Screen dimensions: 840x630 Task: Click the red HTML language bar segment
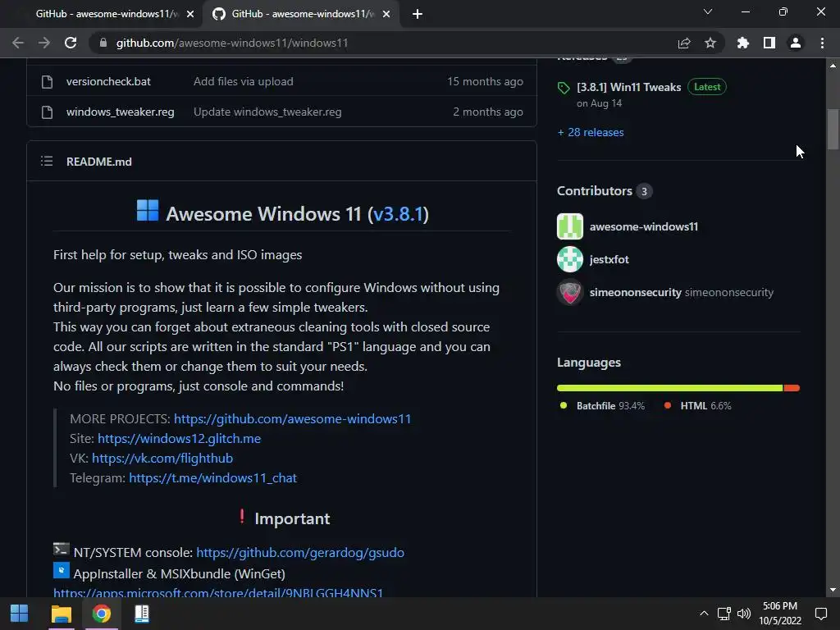coord(792,388)
